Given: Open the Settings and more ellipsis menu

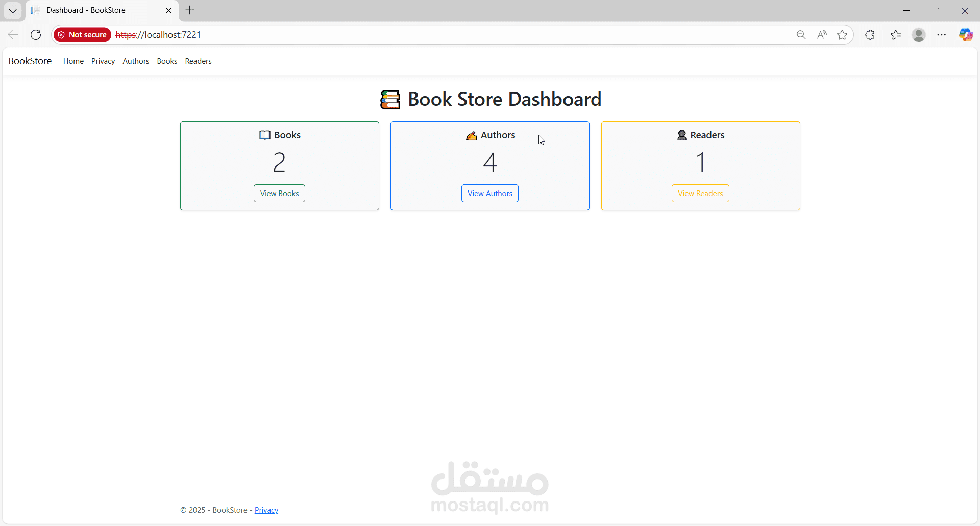Looking at the screenshot, I should pyautogui.click(x=942, y=35).
